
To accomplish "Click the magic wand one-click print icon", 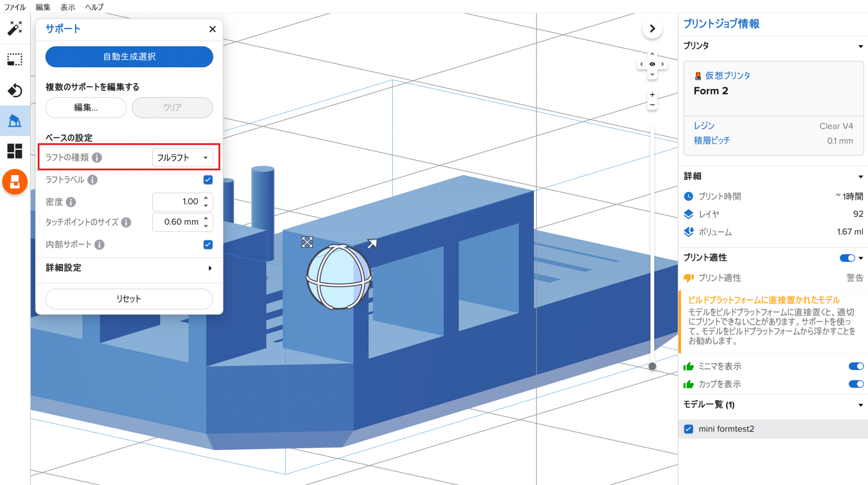I will (x=15, y=28).
